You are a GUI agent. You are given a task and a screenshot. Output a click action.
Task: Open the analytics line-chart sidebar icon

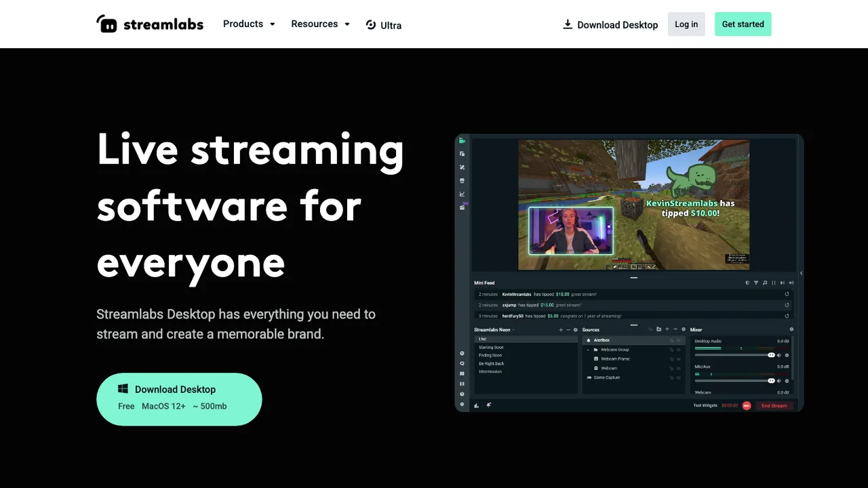tap(462, 194)
